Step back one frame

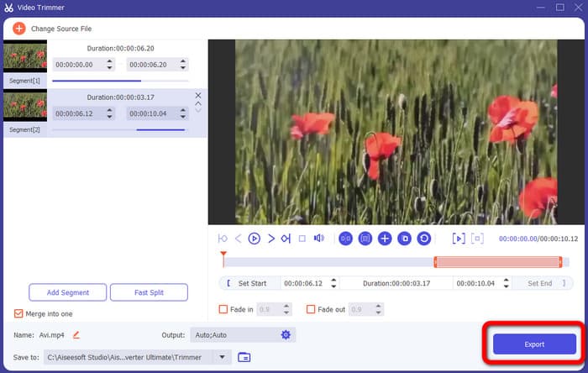point(238,239)
